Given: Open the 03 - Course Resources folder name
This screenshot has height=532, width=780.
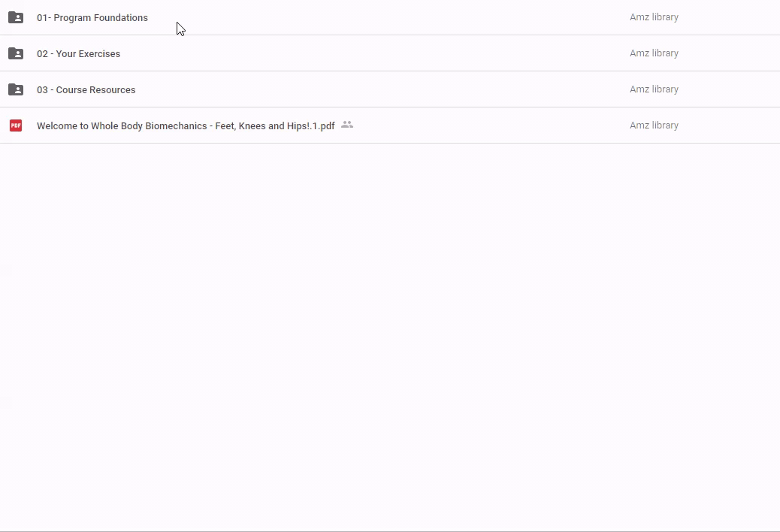Looking at the screenshot, I should click(86, 89).
